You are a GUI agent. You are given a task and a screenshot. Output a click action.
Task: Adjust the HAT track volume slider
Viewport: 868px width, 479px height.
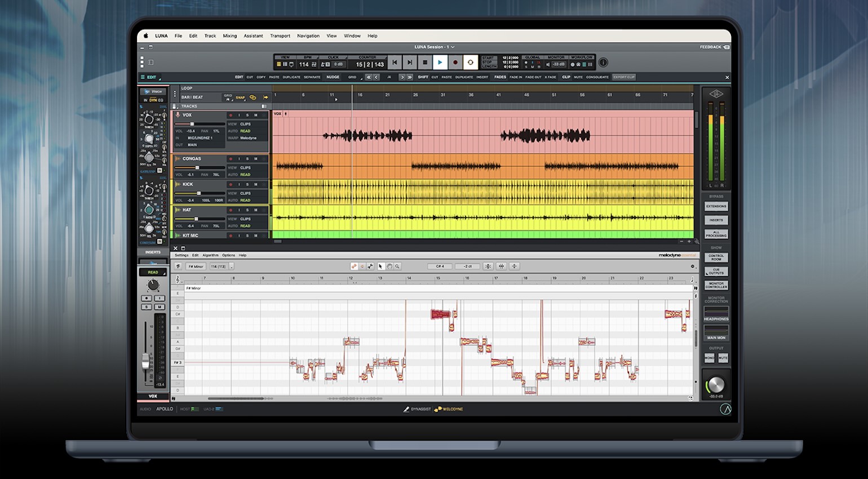(196, 219)
